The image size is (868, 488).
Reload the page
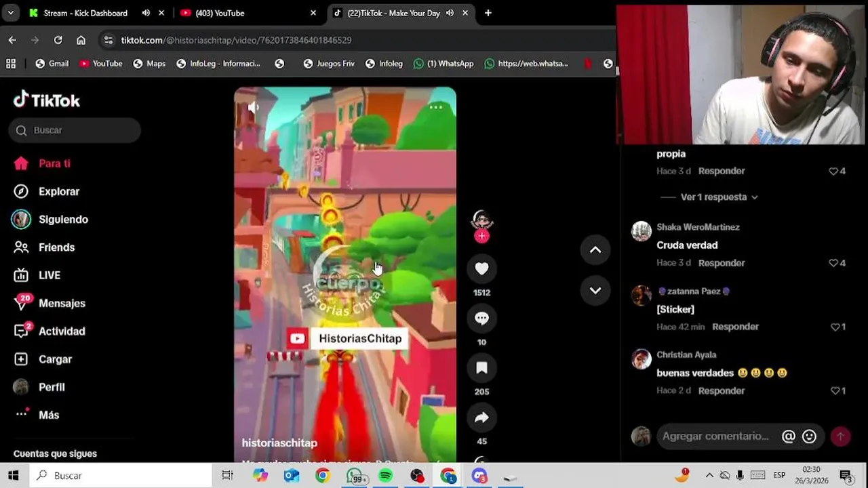click(58, 40)
